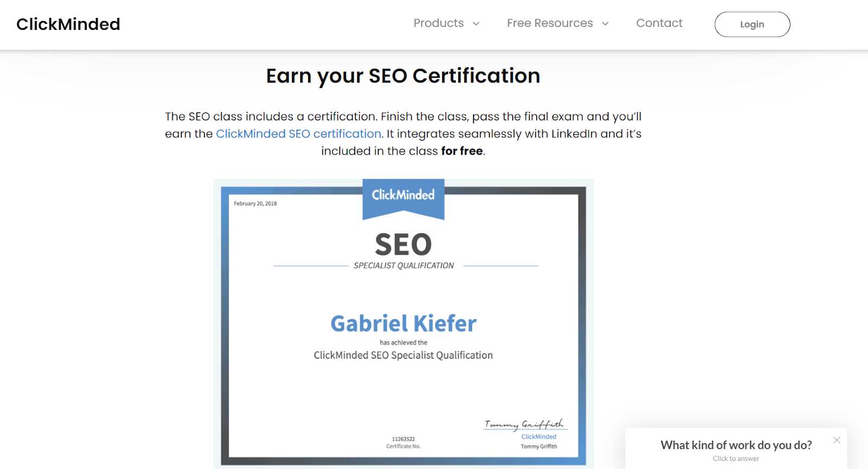This screenshot has width=868, height=469.
Task: Follow the ClickMinded SEO certification link
Action: point(298,134)
